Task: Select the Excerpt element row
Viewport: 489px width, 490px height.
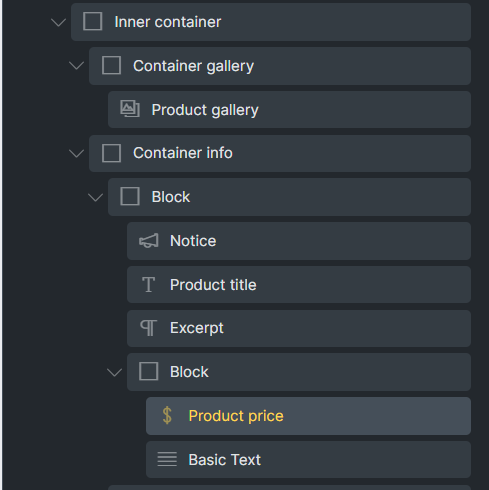Action: pyautogui.click(x=299, y=328)
